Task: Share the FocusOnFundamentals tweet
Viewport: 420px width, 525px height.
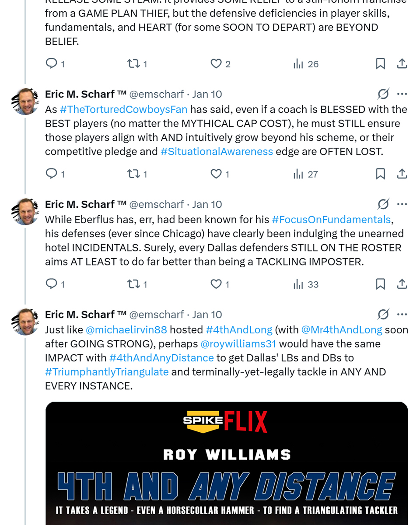Action: pos(402,284)
